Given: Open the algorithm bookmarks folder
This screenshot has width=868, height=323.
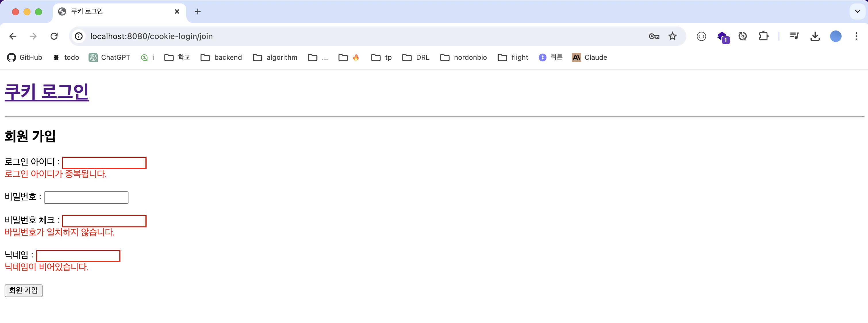Looking at the screenshot, I should (x=275, y=57).
